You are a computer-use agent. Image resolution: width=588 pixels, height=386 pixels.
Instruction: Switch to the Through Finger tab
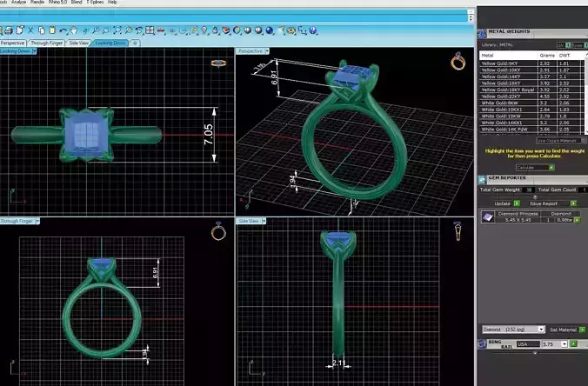pyautogui.click(x=46, y=43)
